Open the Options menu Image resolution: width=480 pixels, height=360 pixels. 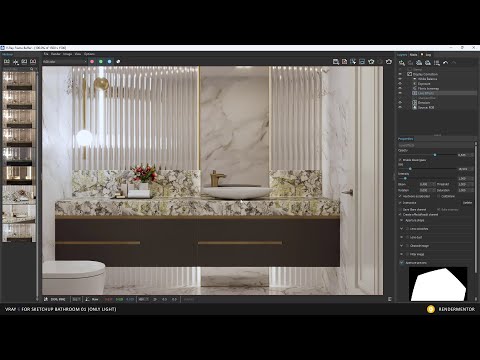coord(89,54)
